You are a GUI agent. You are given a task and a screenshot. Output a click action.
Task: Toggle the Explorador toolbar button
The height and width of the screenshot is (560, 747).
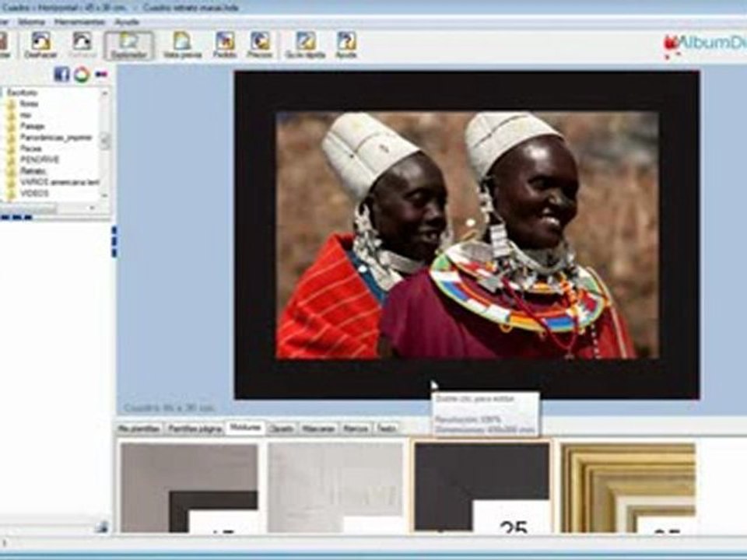coord(128,46)
